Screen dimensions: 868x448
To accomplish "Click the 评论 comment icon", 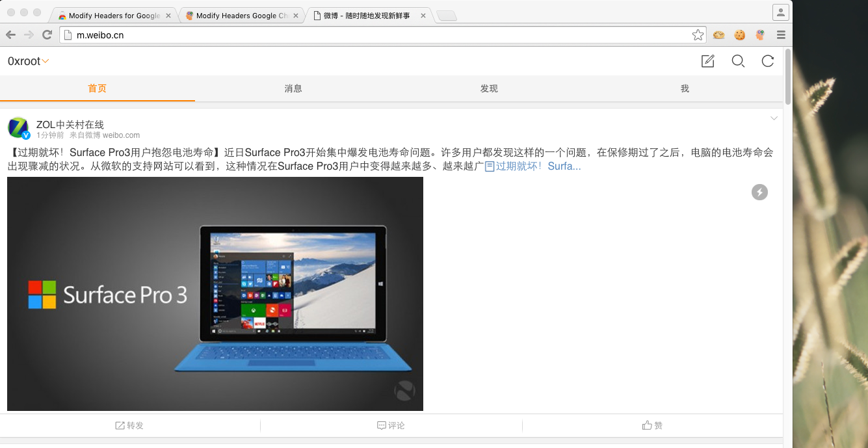I will (382, 425).
